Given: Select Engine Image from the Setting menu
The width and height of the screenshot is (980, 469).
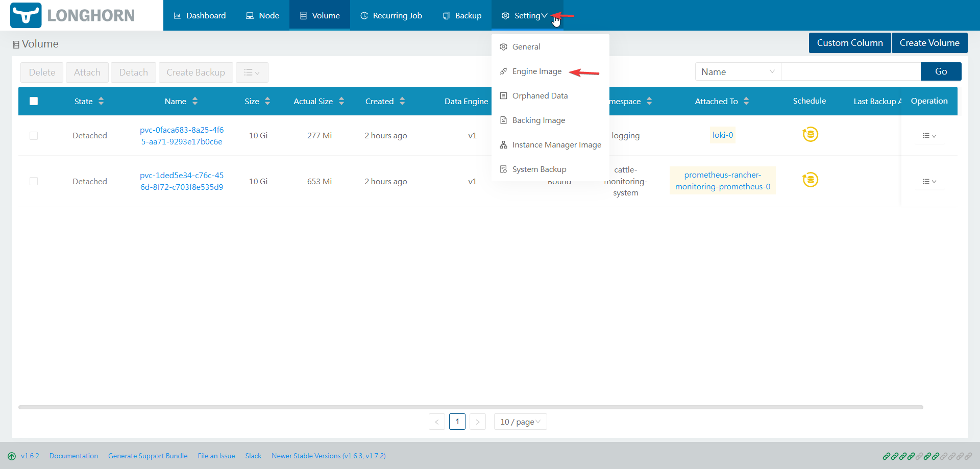Looking at the screenshot, I should [x=536, y=71].
